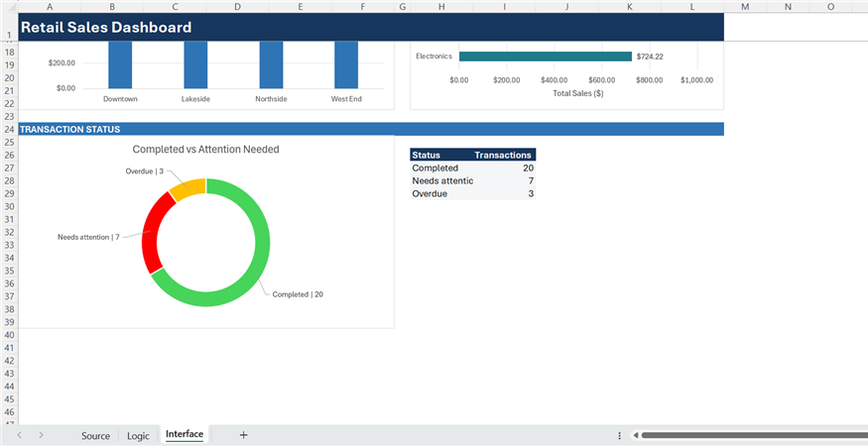Click the red Needs attention donut segment

(151, 232)
